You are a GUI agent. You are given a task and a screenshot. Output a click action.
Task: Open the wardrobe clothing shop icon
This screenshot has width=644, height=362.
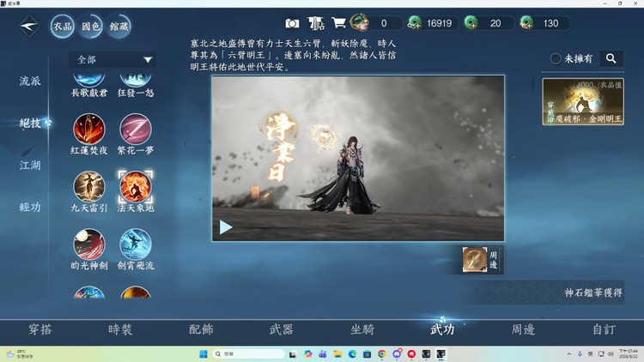click(x=316, y=23)
